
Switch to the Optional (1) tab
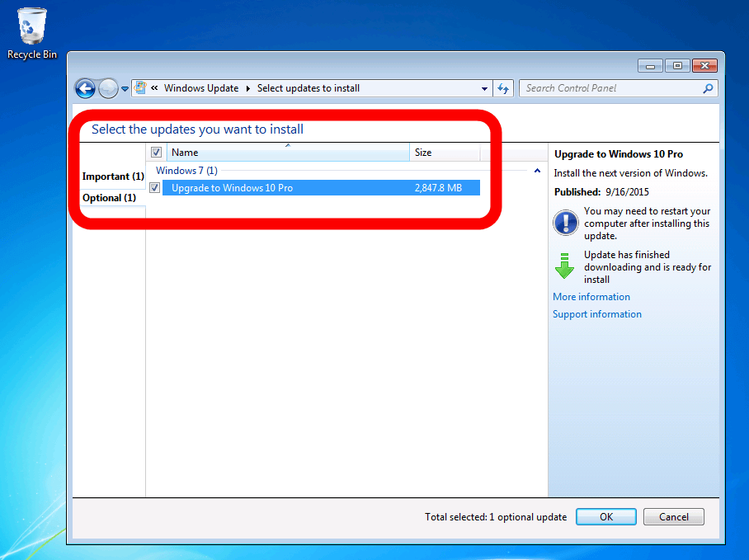tap(110, 198)
